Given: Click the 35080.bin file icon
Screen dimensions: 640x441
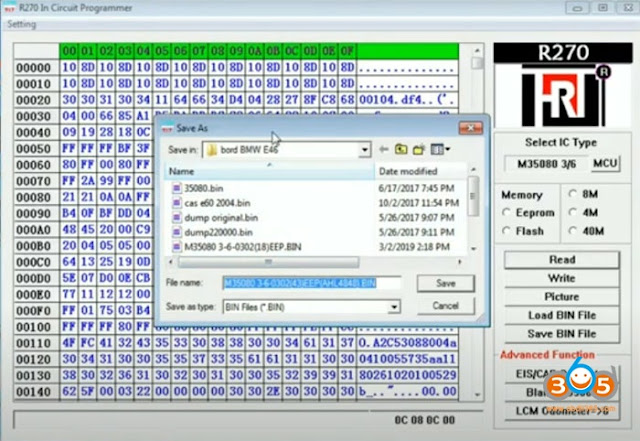Looking at the screenshot, I should click(x=176, y=188).
